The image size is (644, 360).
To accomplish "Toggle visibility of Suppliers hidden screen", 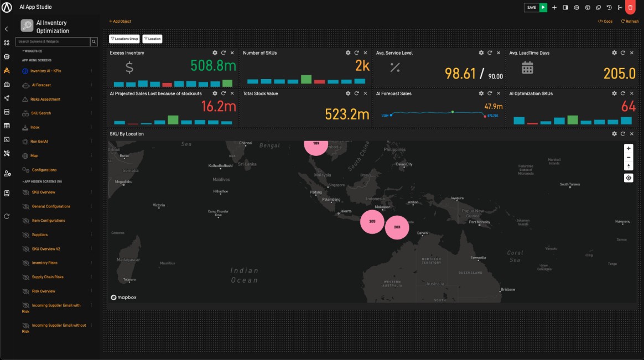I will pos(25,235).
